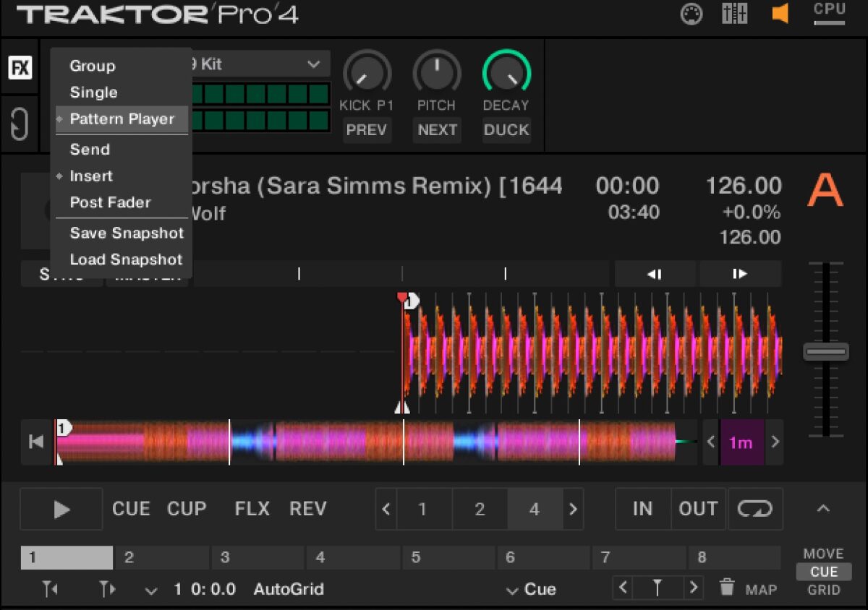The image size is (868, 610).
Task: Toggle FLX flux mode
Action: click(x=252, y=509)
